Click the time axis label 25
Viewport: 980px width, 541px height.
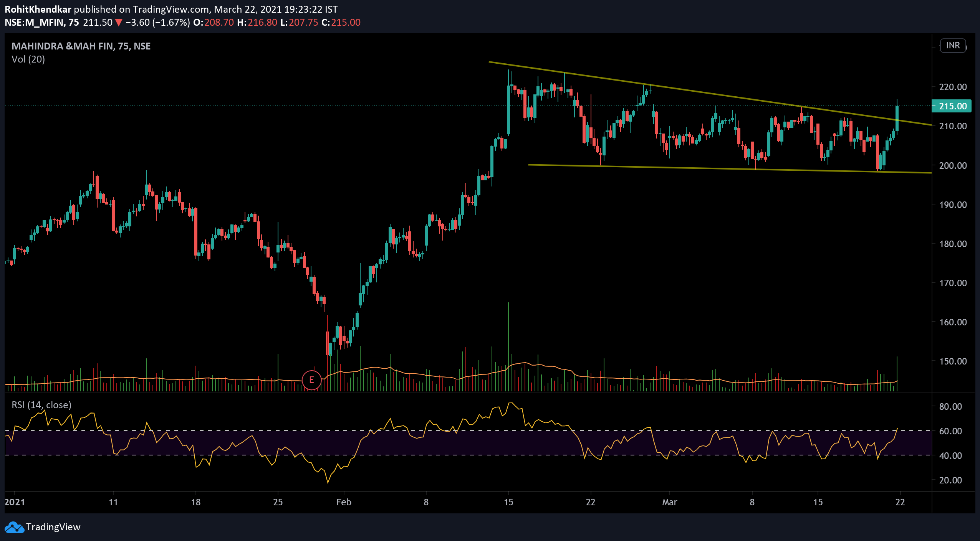click(278, 502)
